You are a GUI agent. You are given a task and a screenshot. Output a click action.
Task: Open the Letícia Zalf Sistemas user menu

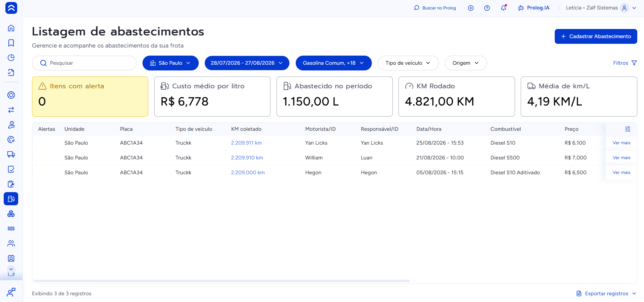tap(601, 8)
